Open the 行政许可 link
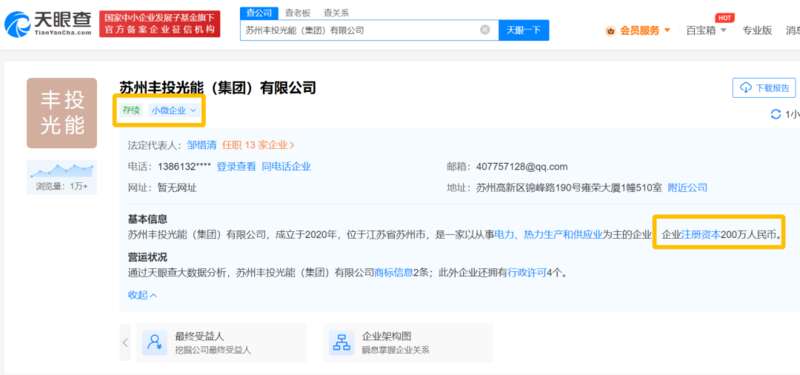The height and width of the screenshot is (375, 800). (x=527, y=273)
